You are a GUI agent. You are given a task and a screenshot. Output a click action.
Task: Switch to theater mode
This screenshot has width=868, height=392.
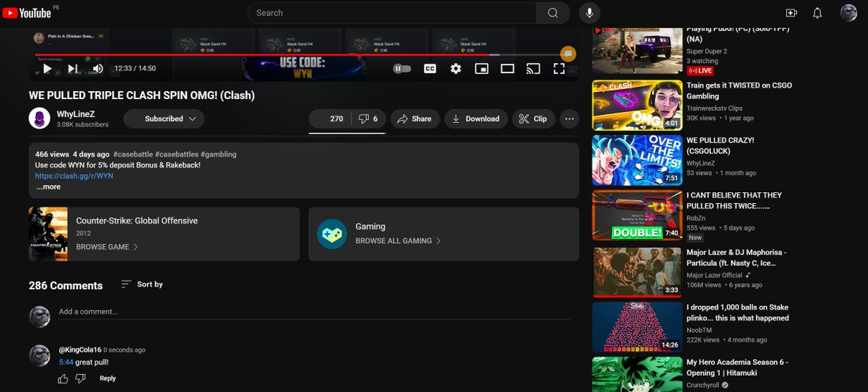click(507, 69)
